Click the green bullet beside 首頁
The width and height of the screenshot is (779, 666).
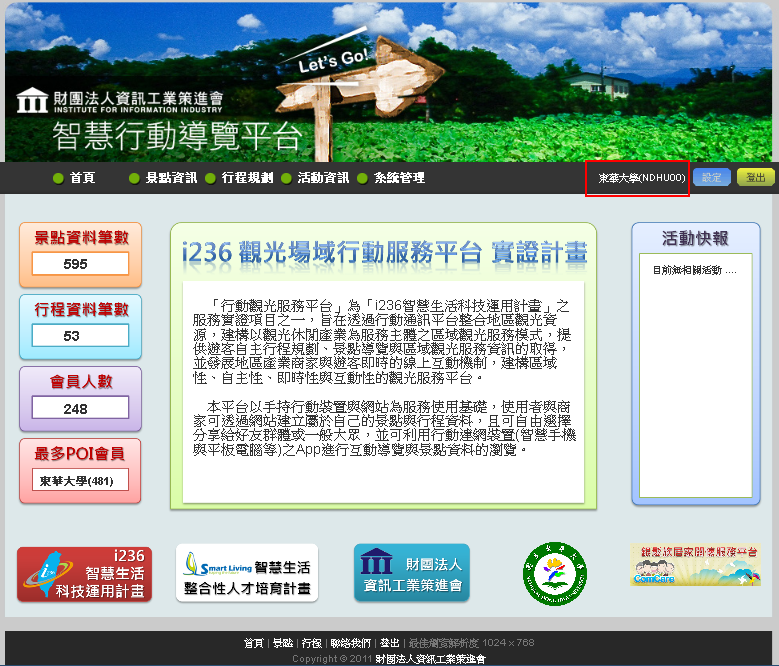[x=58, y=178]
